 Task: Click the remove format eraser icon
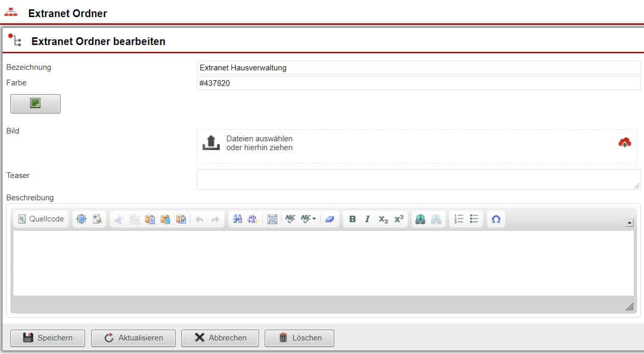coord(330,219)
